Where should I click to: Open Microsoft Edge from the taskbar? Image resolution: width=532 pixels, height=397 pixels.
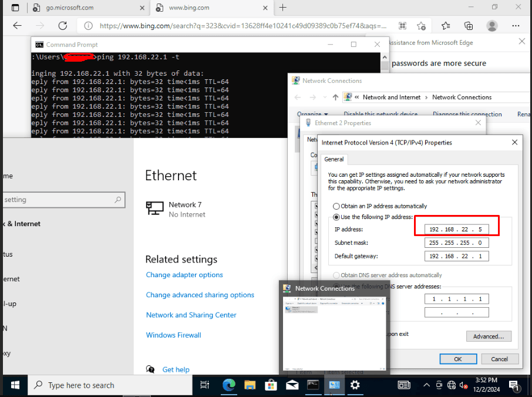point(229,385)
